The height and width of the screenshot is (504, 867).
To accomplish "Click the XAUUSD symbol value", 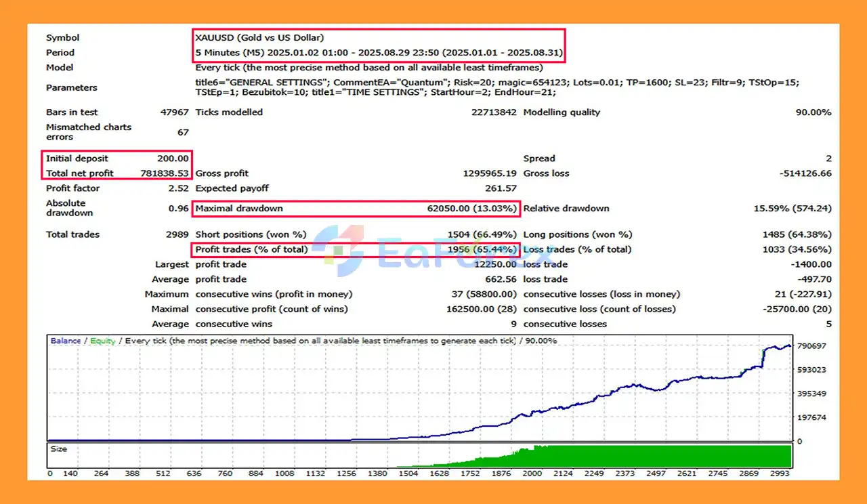I will click(x=259, y=38).
